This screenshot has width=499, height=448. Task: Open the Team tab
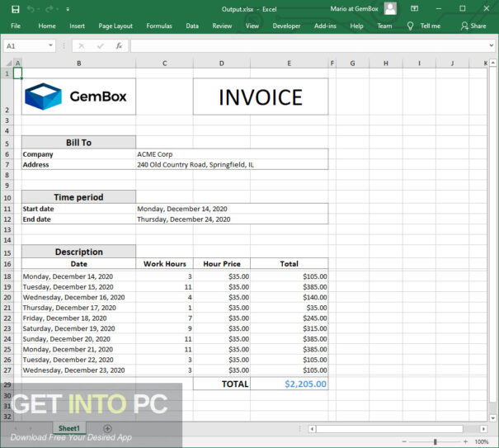(x=384, y=26)
